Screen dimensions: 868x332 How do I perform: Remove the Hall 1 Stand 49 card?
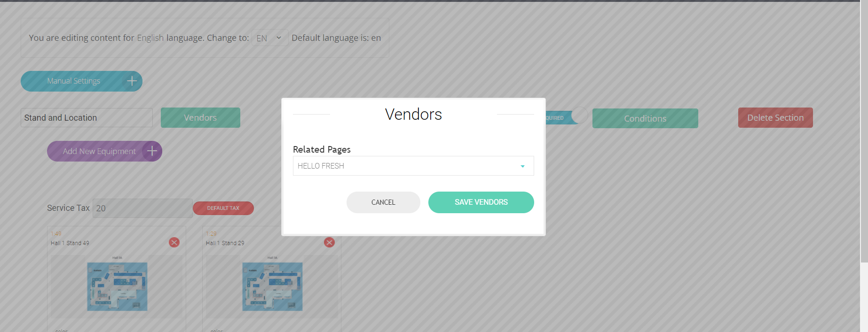[x=174, y=242]
